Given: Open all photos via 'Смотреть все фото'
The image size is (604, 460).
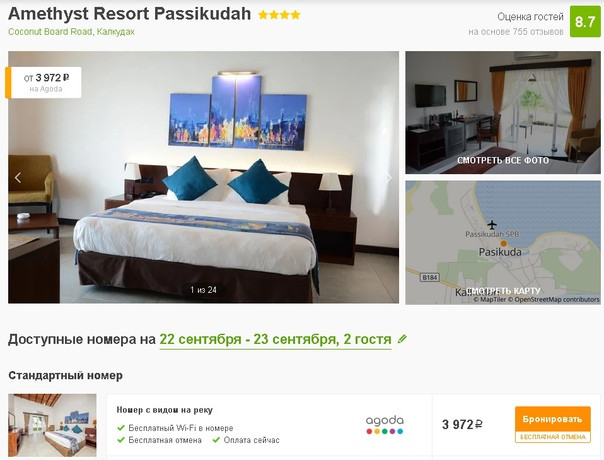Looking at the screenshot, I should tap(503, 160).
